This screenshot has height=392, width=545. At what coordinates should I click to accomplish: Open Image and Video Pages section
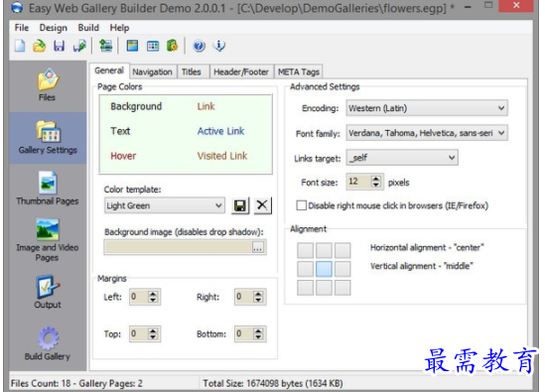coord(48,240)
